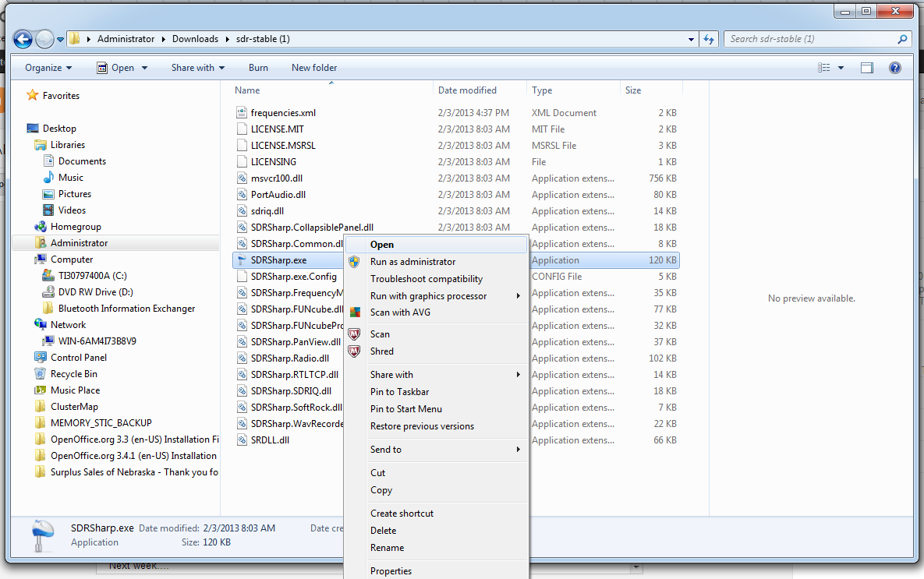Select WIN-6AM4I73B8V9 network computer

pos(97,341)
